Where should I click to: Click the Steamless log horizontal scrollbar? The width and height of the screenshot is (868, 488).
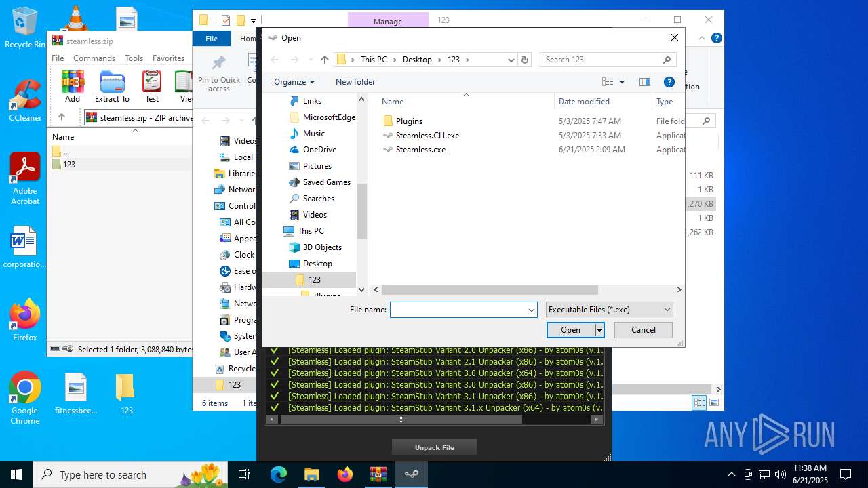click(401, 420)
